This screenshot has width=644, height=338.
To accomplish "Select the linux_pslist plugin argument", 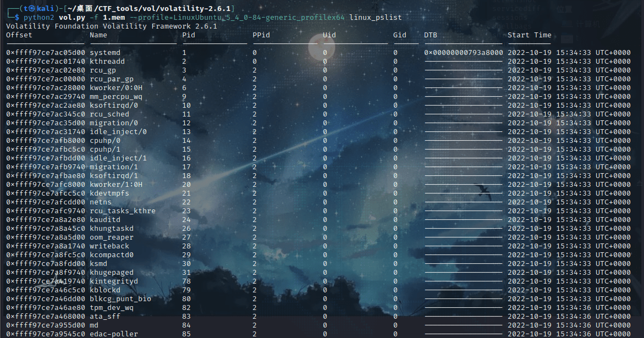I will tap(376, 17).
